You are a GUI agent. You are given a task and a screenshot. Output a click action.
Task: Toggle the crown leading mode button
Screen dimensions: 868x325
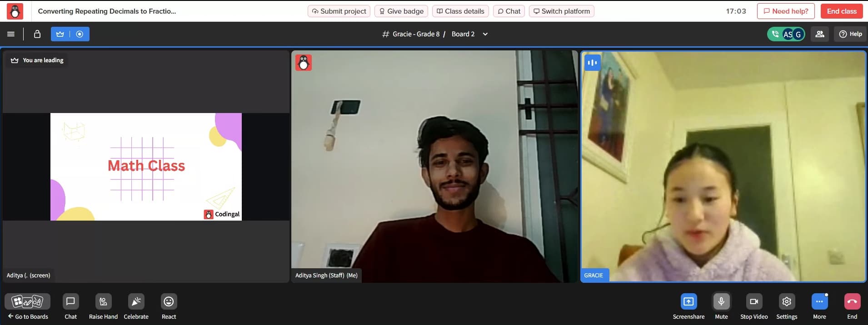tap(60, 34)
